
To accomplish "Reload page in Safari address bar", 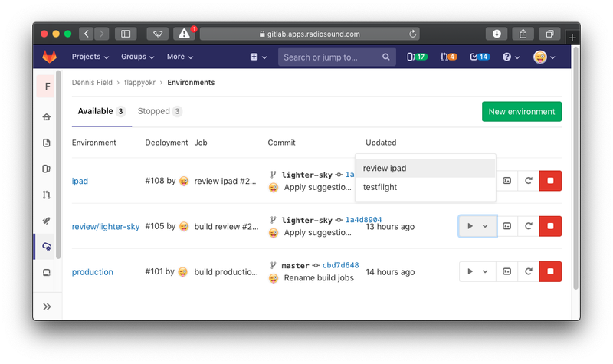I will (412, 34).
